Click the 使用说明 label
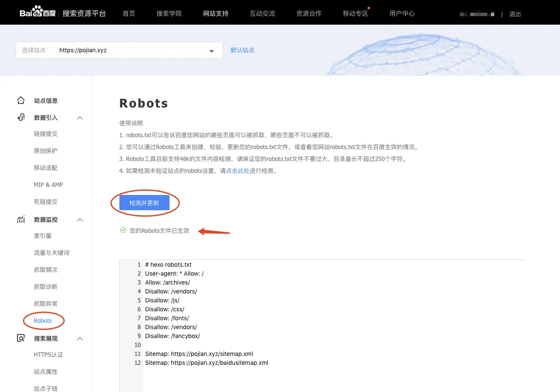This screenshot has height=392, width=560. pyautogui.click(x=131, y=123)
